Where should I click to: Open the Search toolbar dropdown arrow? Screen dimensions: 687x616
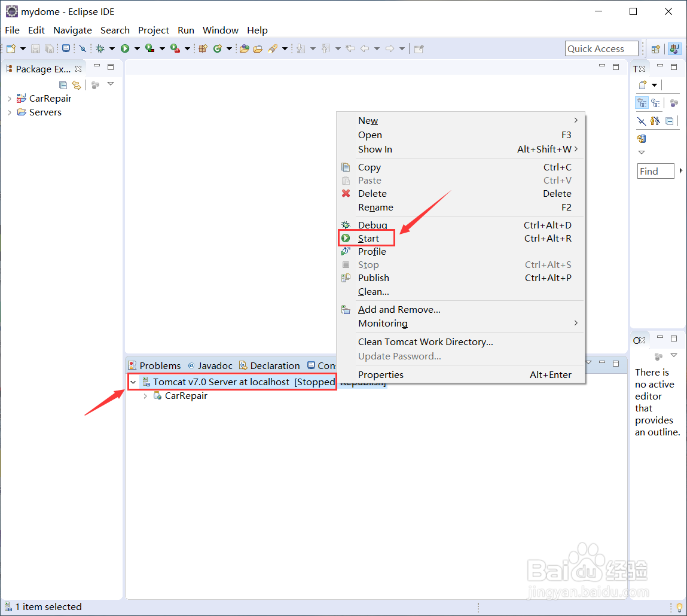click(285, 48)
